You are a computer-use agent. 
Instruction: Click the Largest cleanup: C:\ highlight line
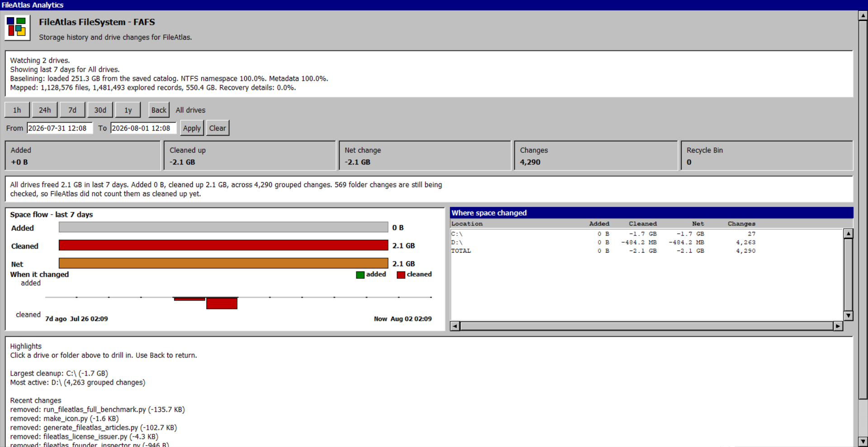click(59, 373)
